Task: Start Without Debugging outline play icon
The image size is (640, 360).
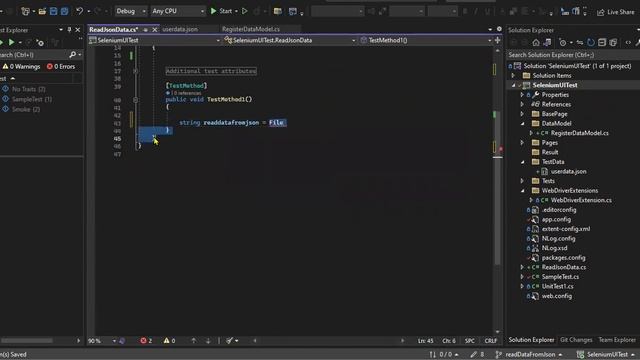Action: click(x=244, y=11)
